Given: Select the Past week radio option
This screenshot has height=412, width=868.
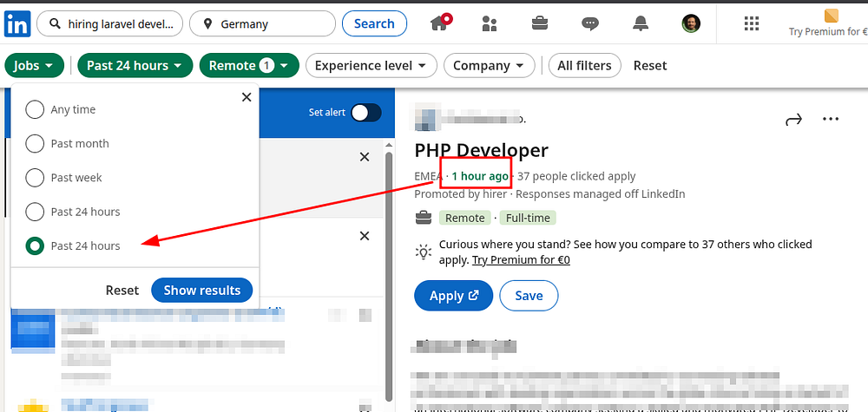Looking at the screenshot, I should [x=35, y=178].
